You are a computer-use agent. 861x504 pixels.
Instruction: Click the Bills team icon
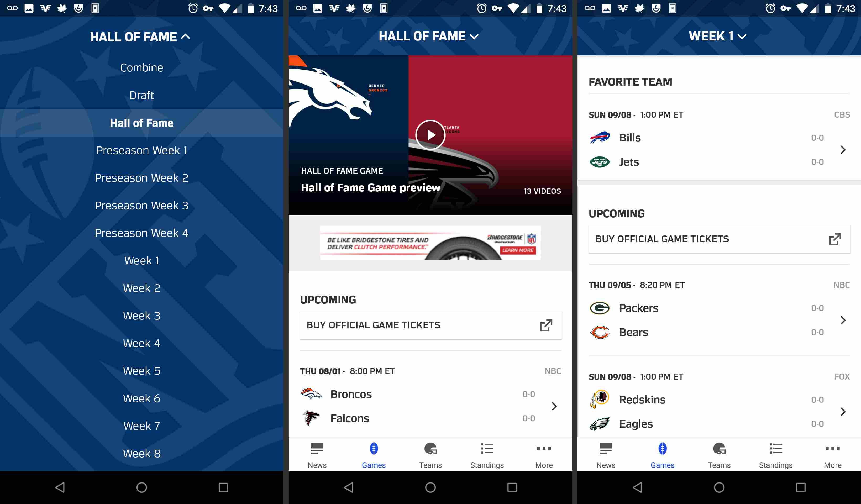coord(600,137)
